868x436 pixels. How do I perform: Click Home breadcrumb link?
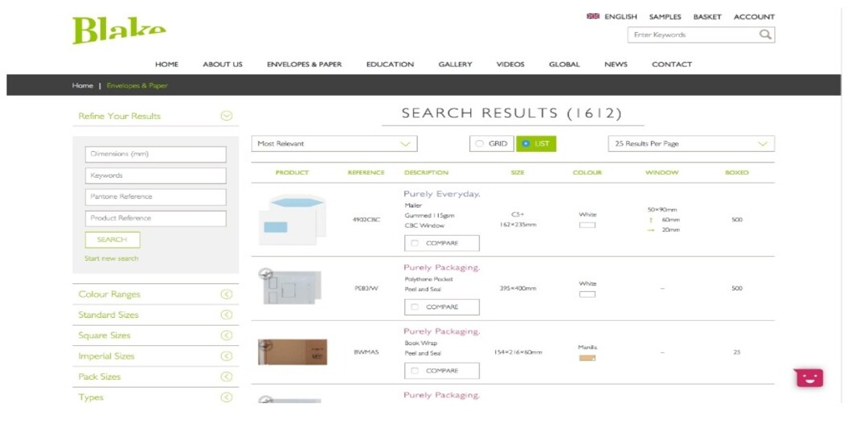click(x=83, y=85)
